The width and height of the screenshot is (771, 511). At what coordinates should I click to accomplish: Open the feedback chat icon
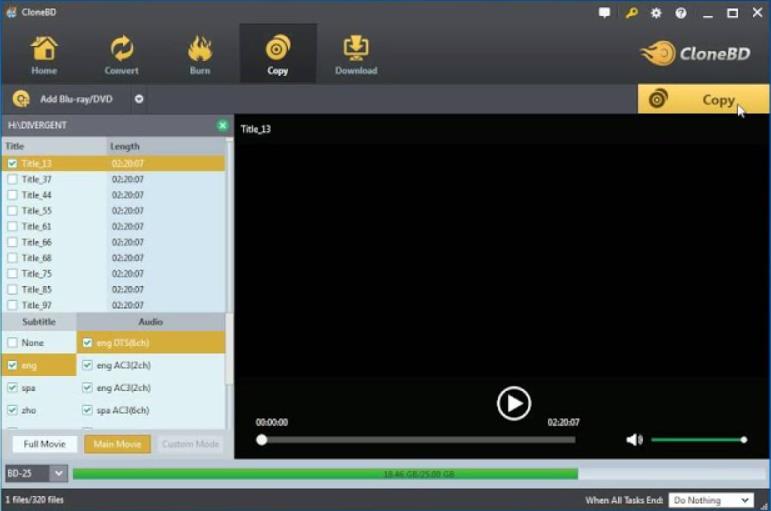click(x=604, y=13)
